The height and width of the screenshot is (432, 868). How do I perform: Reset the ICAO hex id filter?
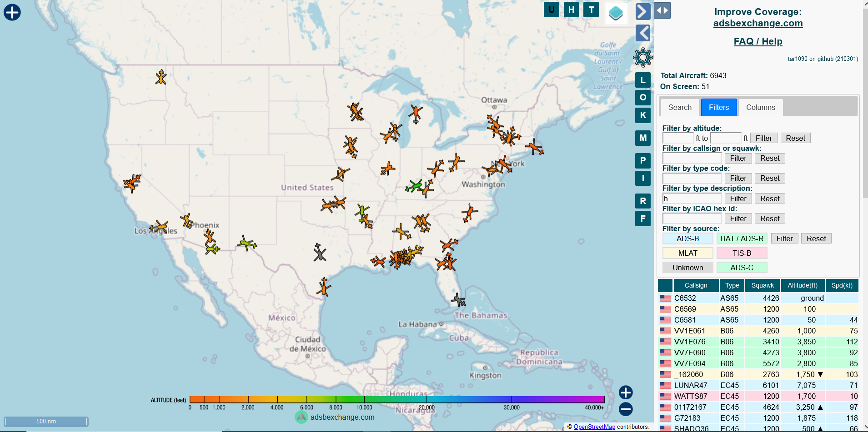click(x=770, y=218)
